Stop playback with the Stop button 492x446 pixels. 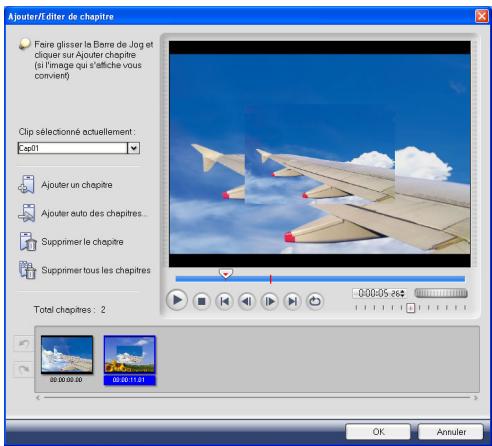[x=201, y=301]
